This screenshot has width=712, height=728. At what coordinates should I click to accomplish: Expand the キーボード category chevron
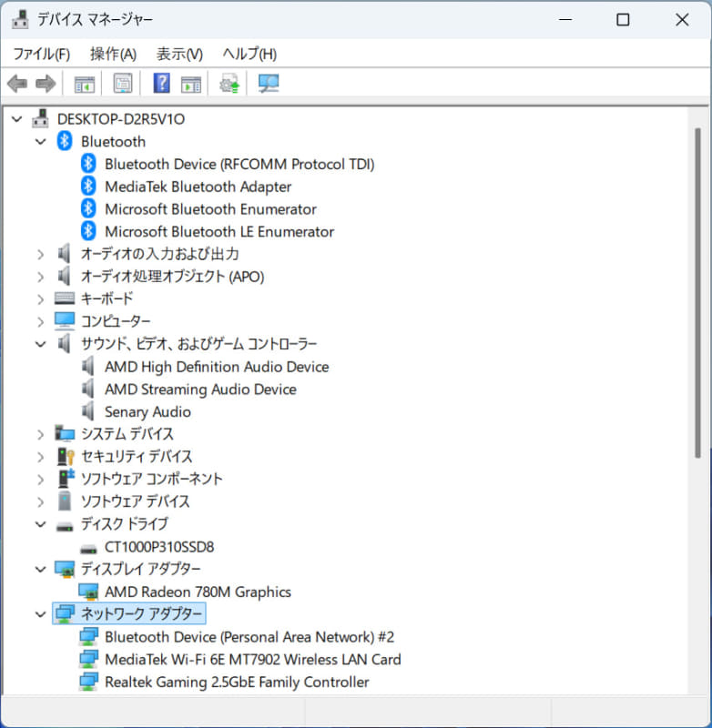(41, 299)
